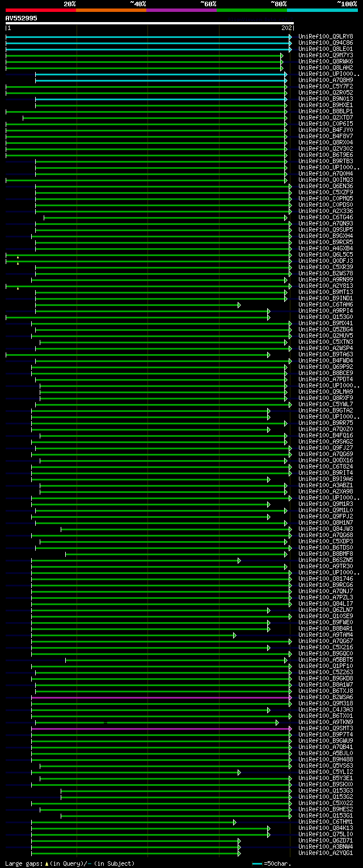Viewport: 363px width, 868px height.
Task: Select the UniRef100_A4GXB4 label
Action: coord(326,248)
